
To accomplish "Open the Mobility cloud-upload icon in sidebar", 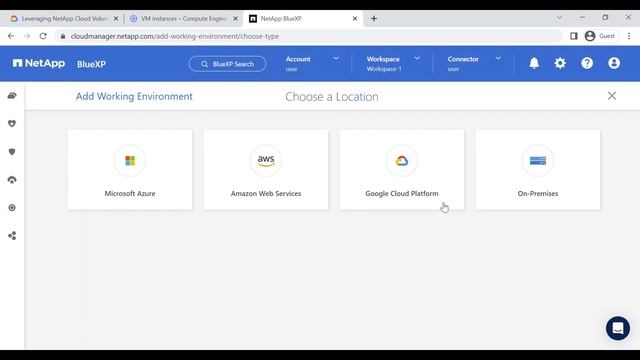I will click(12, 180).
